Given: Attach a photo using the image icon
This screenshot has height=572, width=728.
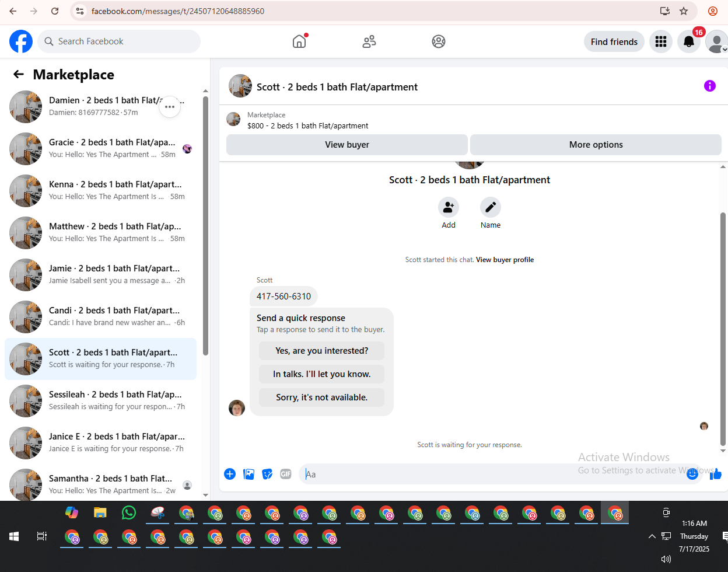Looking at the screenshot, I should (249, 474).
